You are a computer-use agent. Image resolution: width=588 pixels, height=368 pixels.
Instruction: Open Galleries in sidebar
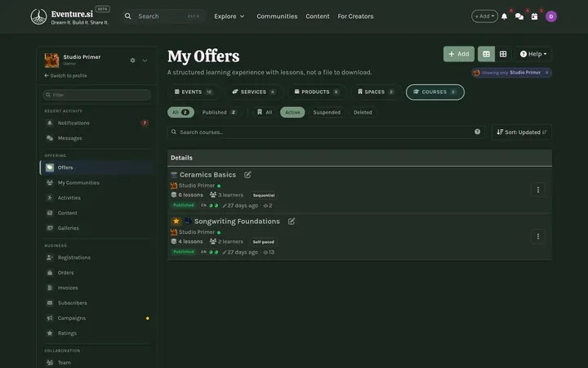tap(96, 227)
